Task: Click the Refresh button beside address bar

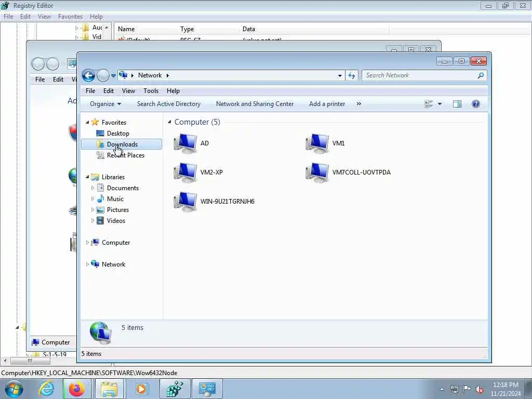Action: point(352,75)
